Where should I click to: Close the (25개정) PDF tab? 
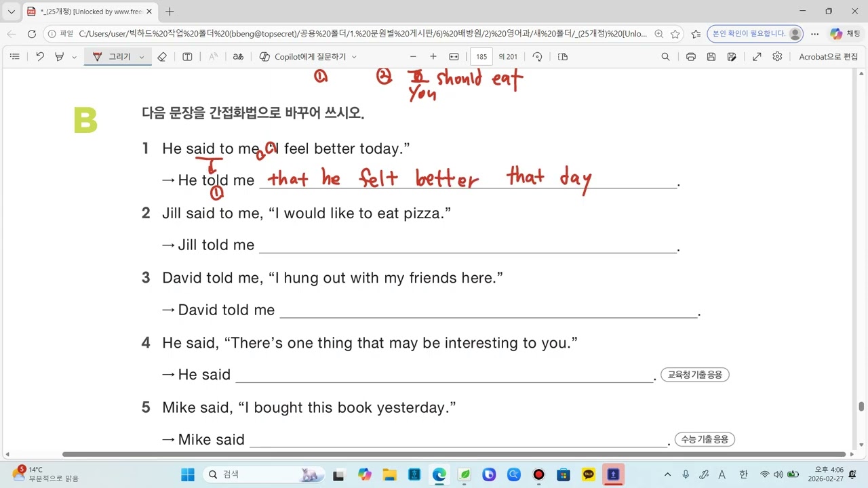point(150,12)
